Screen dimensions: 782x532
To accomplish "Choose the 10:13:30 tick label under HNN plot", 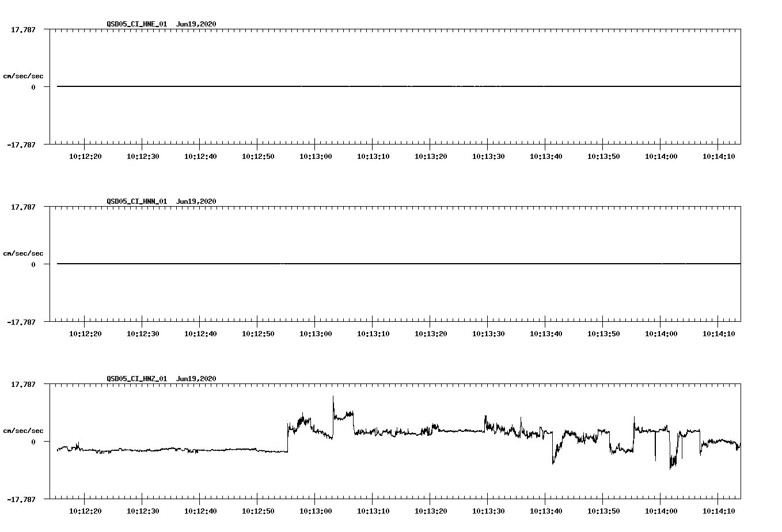I will pos(488,334).
